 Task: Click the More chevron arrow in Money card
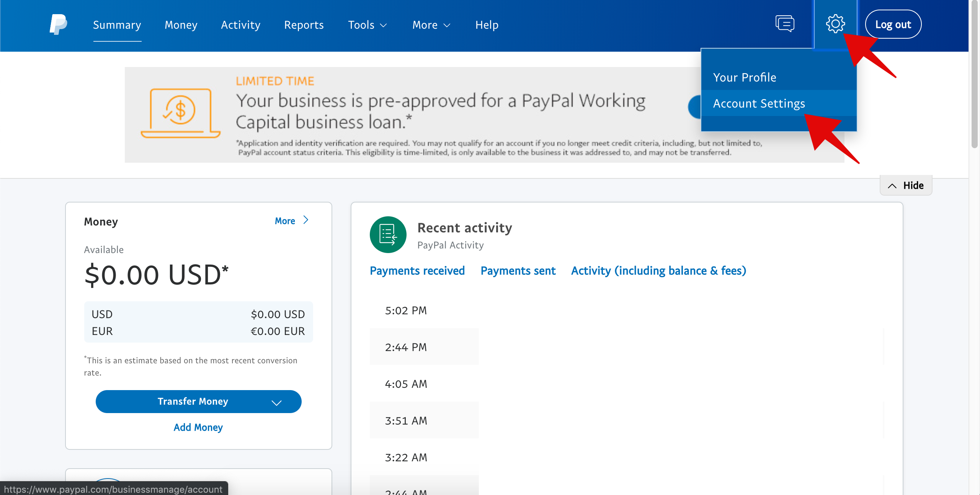click(x=306, y=220)
